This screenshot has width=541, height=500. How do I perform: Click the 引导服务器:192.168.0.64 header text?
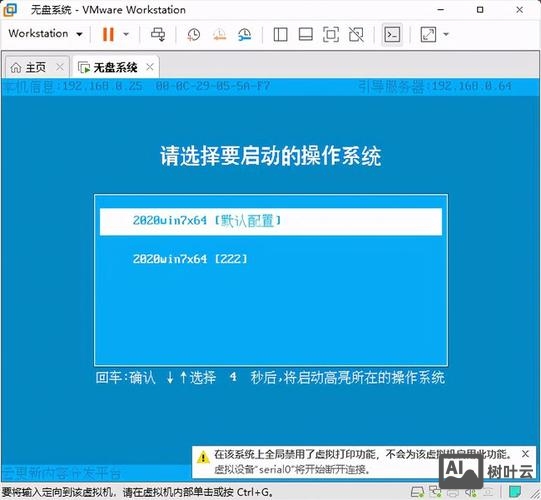coord(435,86)
